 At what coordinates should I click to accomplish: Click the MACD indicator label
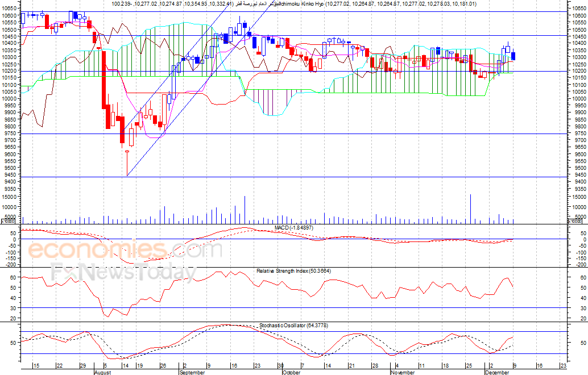294,228
